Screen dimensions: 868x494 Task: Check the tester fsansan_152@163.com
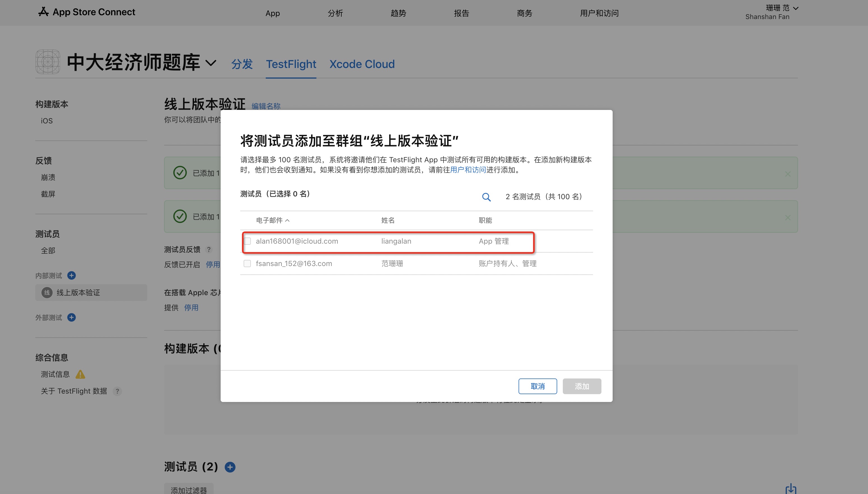pos(247,263)
